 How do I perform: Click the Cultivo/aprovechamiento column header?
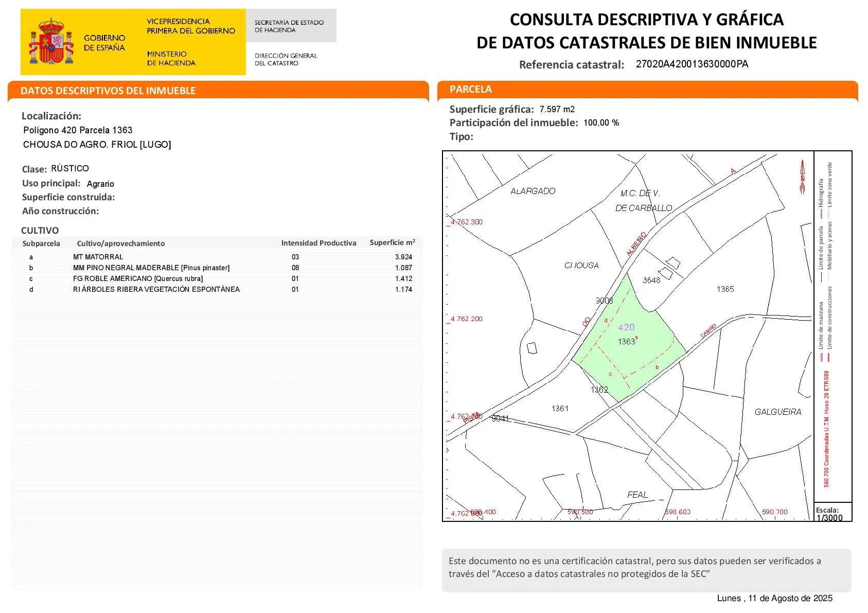(x=121, y=243)
